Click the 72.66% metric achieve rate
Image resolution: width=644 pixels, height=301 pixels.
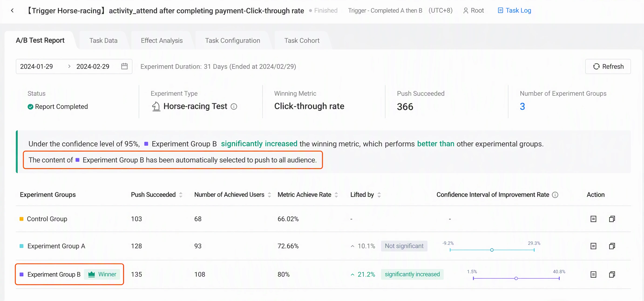pos(288,246)
